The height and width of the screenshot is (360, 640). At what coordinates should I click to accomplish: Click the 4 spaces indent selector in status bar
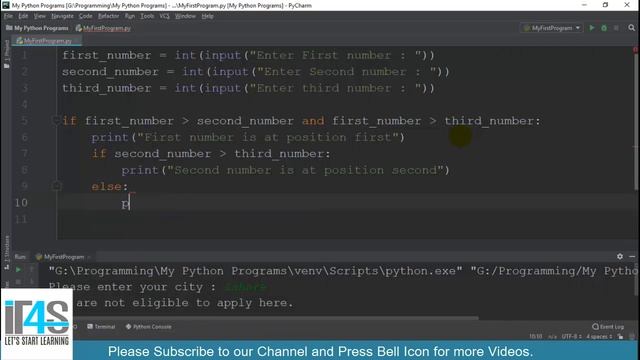point(599,336)
